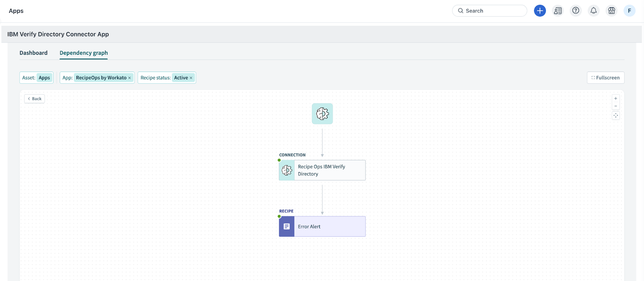
Task: Click the CONNECTION label above node
Action: tap(292, 155)
